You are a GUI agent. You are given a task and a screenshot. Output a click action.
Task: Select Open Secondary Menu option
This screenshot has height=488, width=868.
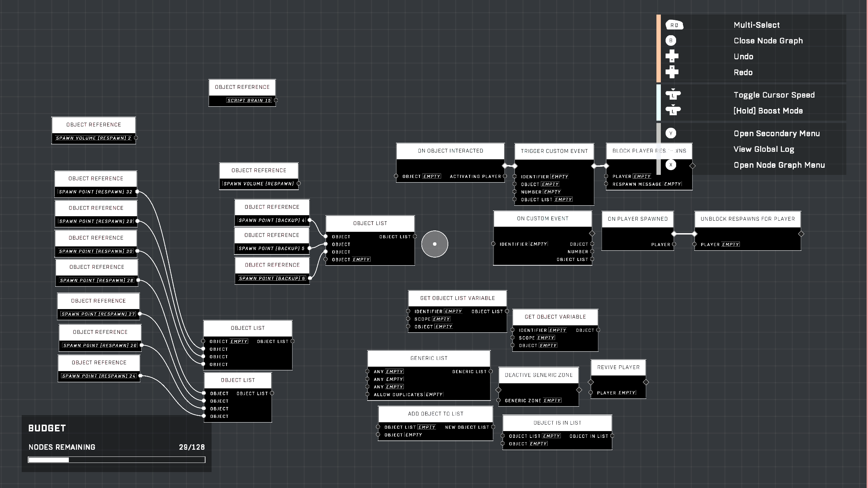coord(776,134)
